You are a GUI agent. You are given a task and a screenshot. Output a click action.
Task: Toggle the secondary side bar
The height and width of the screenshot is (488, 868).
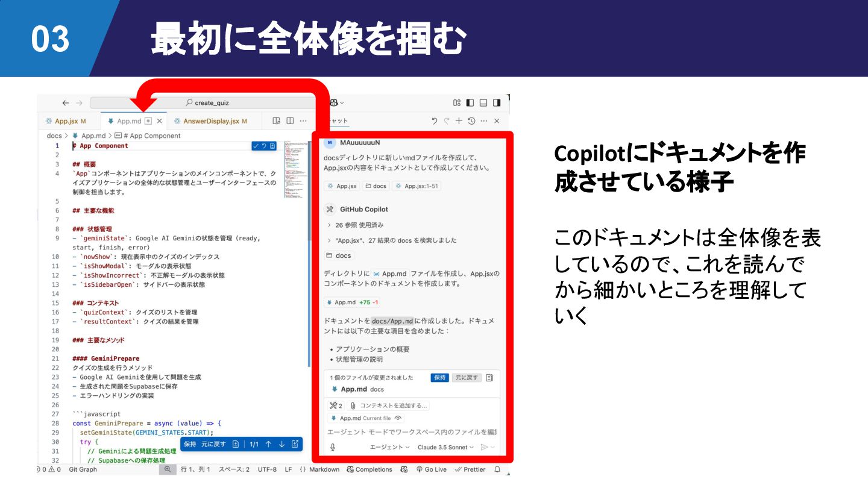coord(497,103)
